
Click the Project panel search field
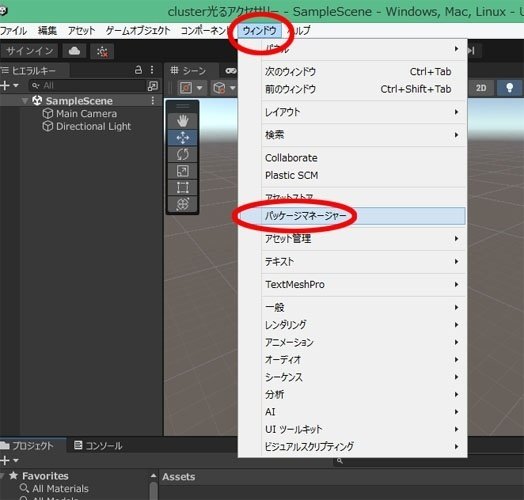point(428,461)
